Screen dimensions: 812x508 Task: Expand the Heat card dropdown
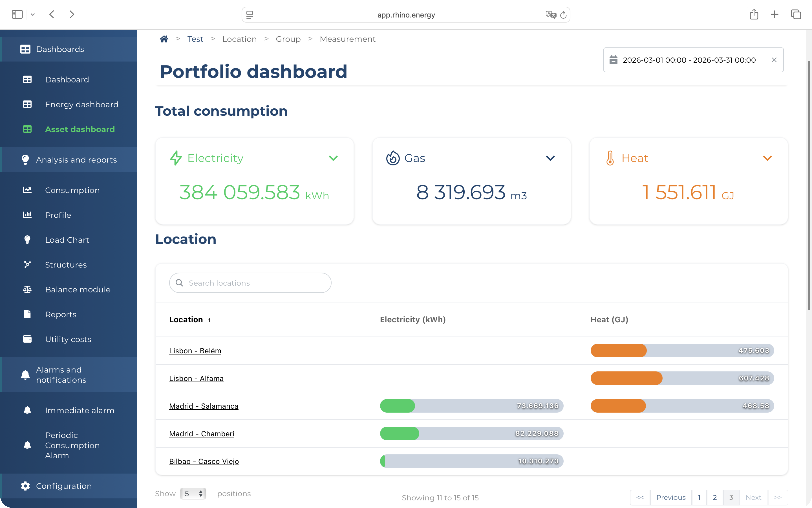click(767, 158)
